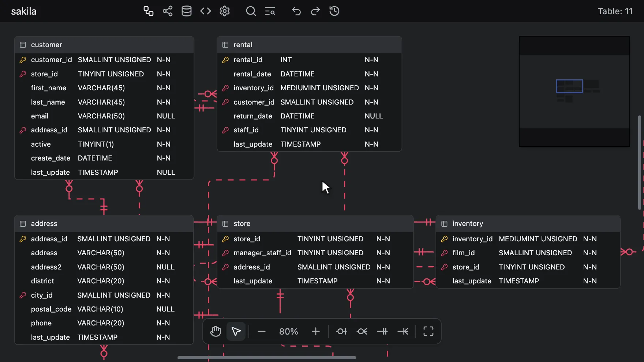
Task: Activate the hand pan tool
Action: coord(216,332)
